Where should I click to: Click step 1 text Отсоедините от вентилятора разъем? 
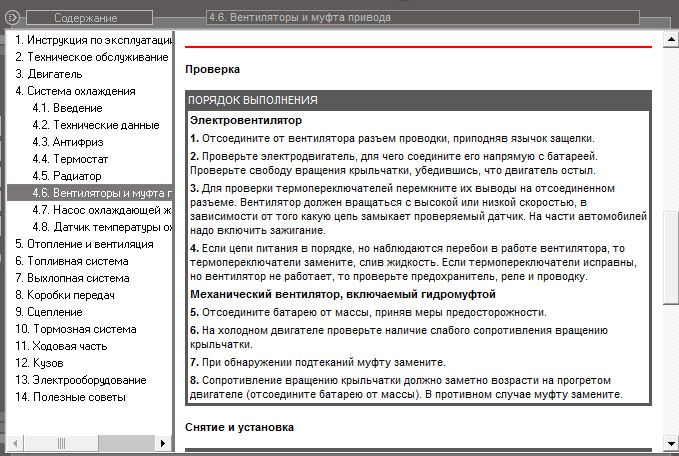pos(392,139)
